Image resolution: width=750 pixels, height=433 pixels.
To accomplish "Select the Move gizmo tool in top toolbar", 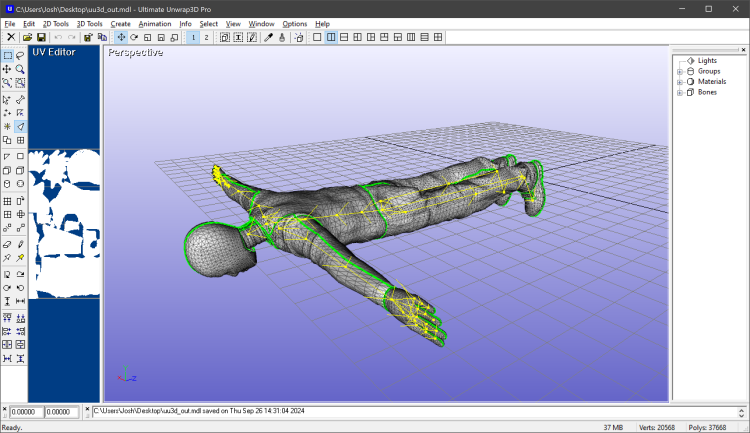I will [x=121, y=37].
